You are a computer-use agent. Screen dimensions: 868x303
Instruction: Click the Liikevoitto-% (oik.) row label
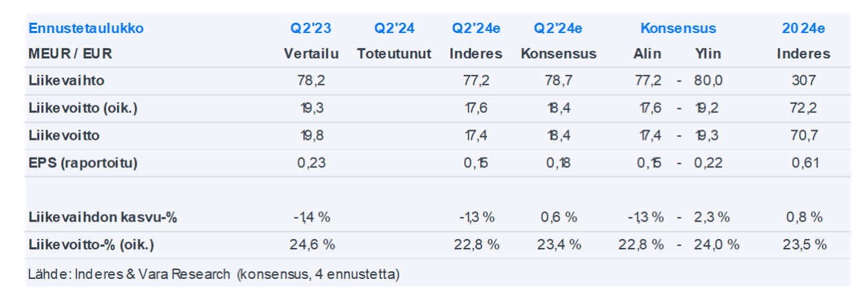point(91,244)
